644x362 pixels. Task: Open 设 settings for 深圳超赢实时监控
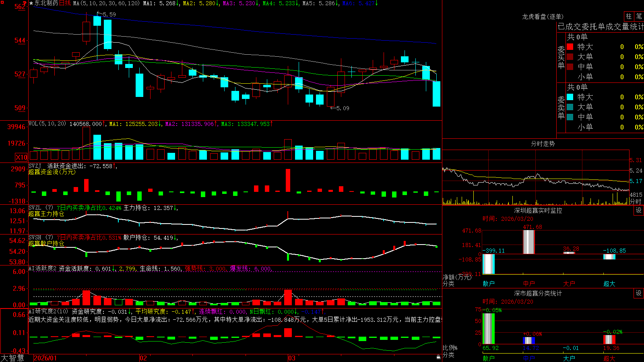(639, 210)
